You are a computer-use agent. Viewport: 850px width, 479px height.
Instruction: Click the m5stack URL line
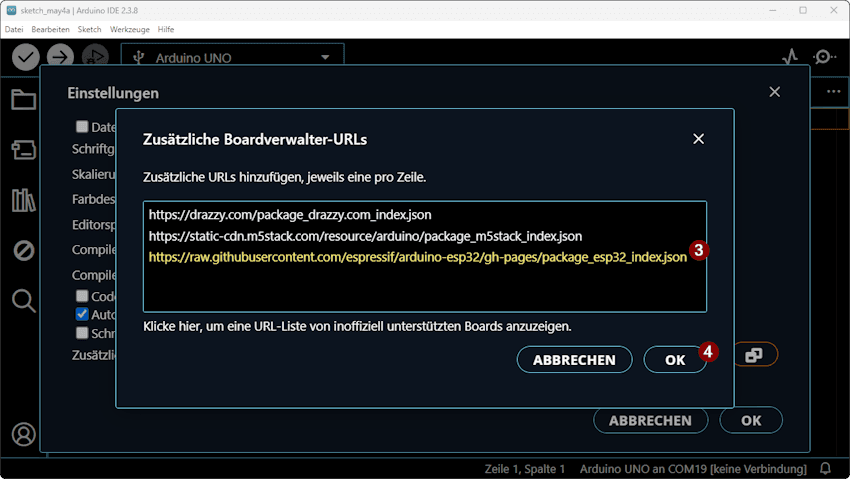365,236
